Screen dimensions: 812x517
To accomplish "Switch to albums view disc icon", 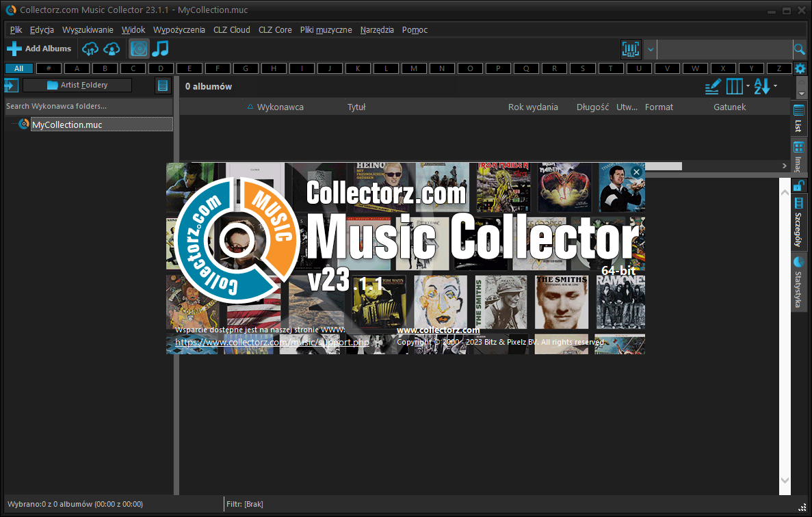I will [139, 49].
